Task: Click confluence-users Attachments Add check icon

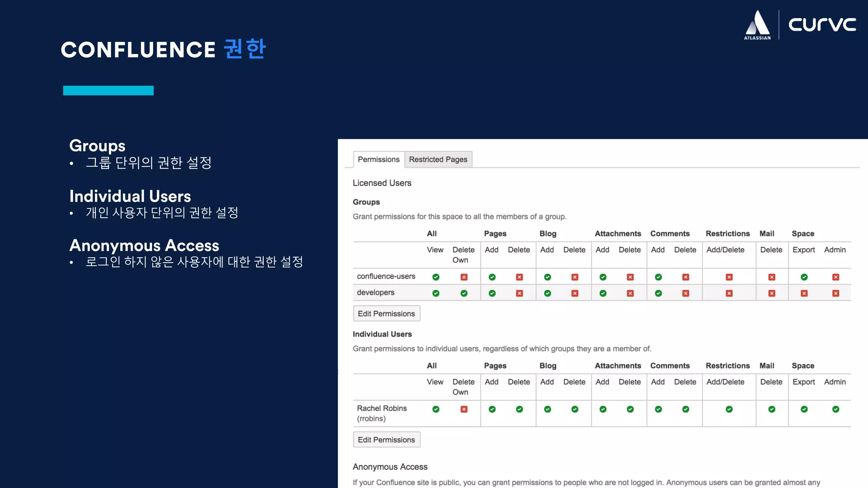Action: coord(603,277)
